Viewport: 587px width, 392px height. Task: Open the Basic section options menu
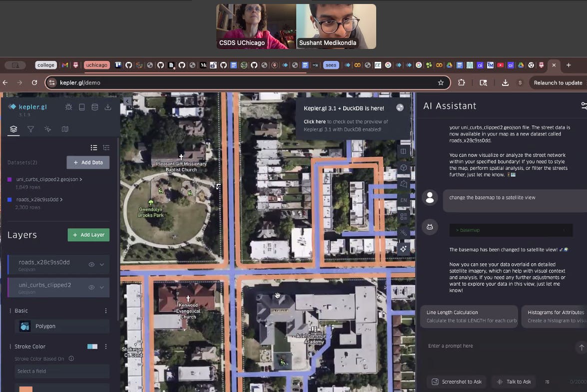coord(106,311)
